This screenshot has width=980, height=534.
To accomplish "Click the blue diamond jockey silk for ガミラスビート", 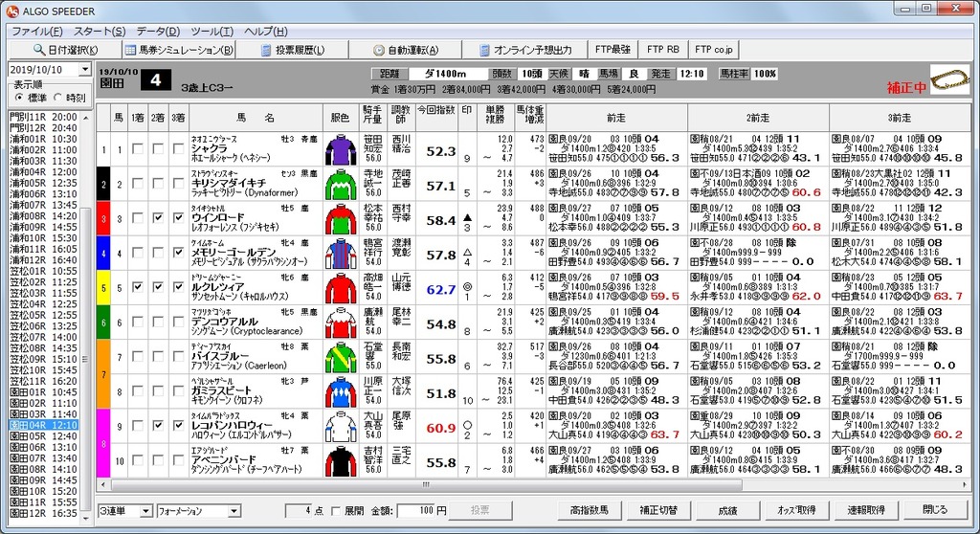I will [341, 392].
